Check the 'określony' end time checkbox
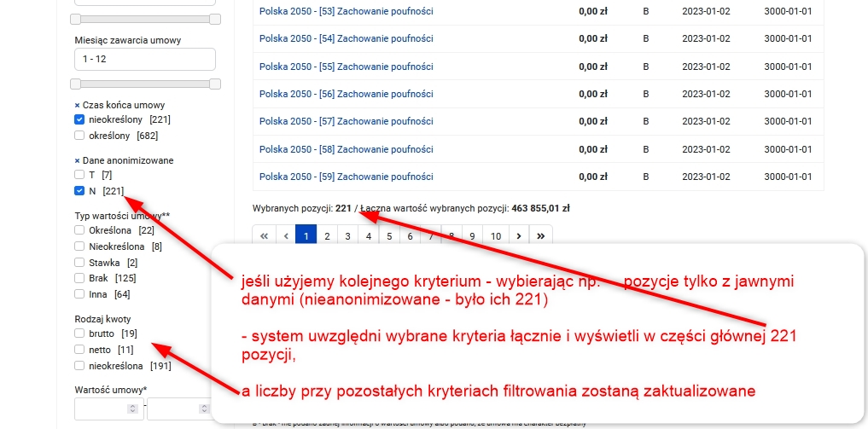 pos(79,135)
